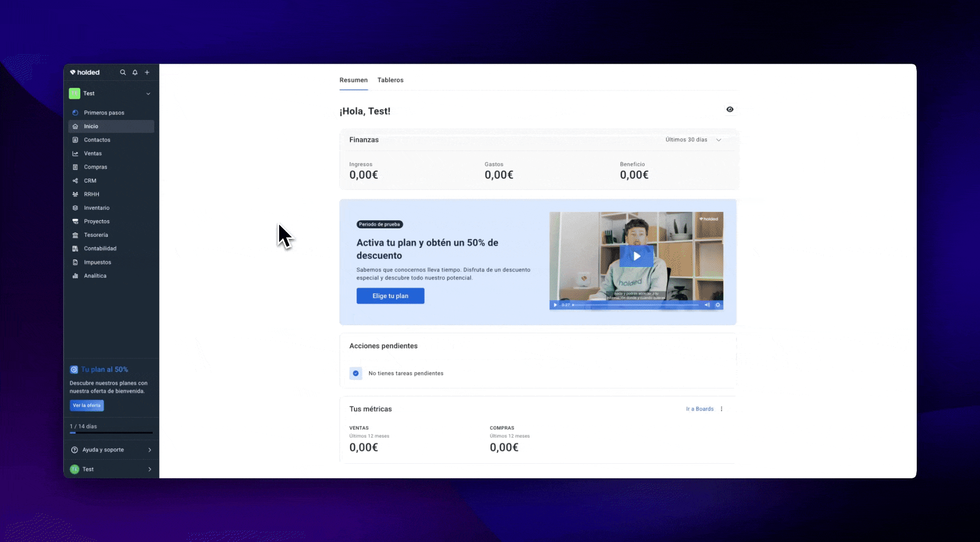Open the Analítica section
Image resolution: width=980 pixels, height=542 pixels.
point(95,276)
